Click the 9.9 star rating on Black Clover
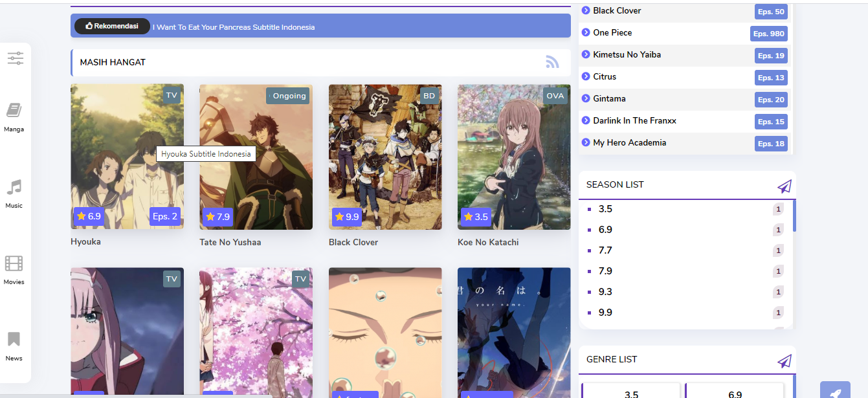 (347, 217)
